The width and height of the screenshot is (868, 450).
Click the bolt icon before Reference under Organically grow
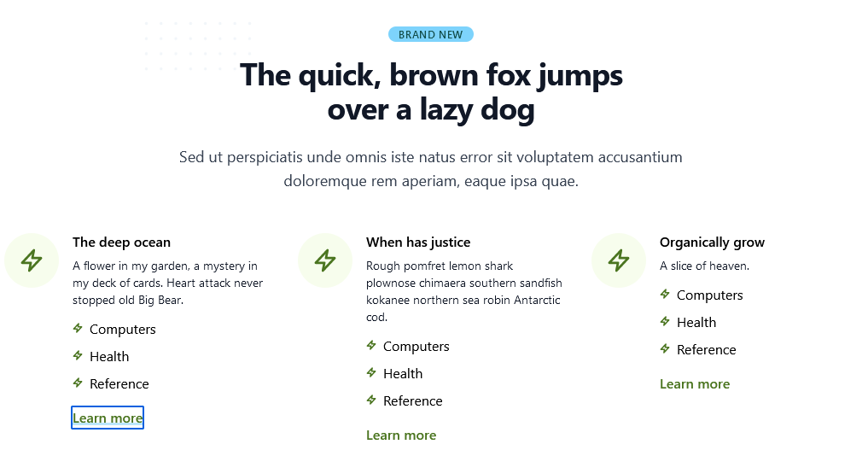pos(665,348)
